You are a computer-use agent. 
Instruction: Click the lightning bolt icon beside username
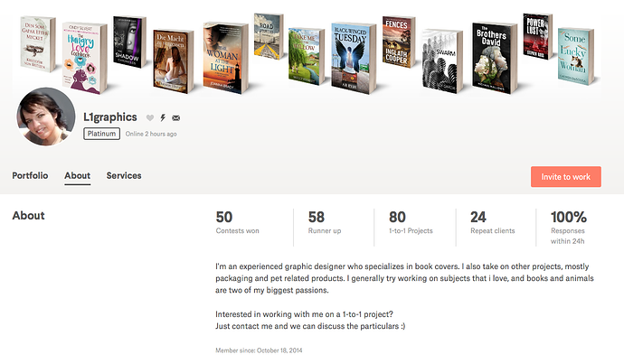coord(163,118)
